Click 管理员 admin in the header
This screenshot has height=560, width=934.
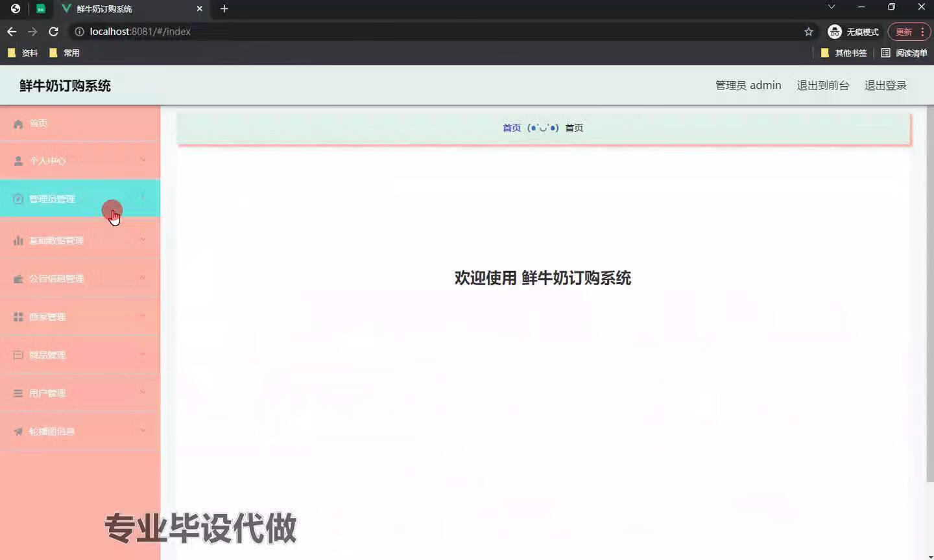[x=748, y=86]
